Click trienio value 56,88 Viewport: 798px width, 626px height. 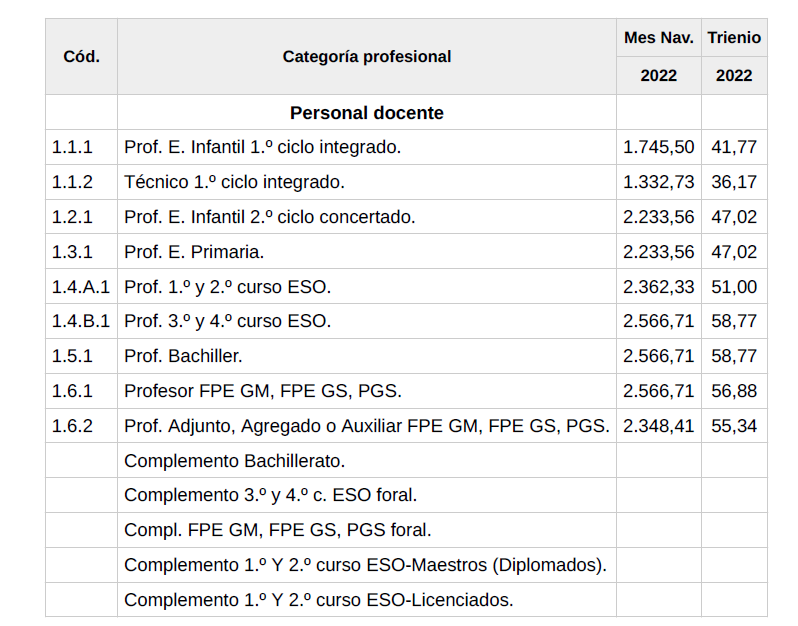point(734,391)
